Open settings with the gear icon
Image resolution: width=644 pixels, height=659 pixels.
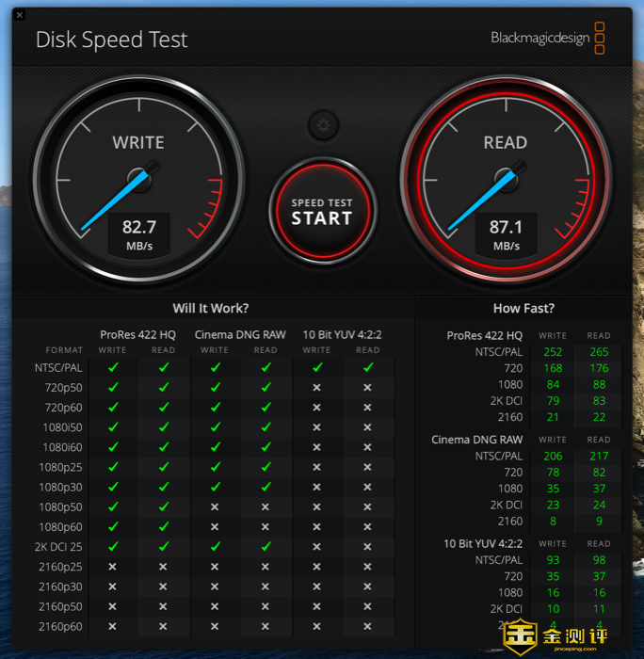pyautogui.click(x=323, y=124)
